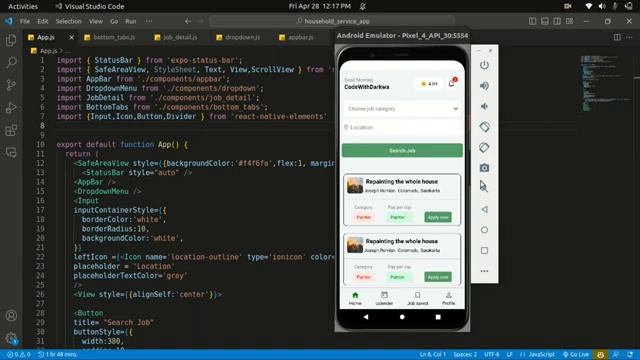Open Run and Debug view

[x=11, y=108]
